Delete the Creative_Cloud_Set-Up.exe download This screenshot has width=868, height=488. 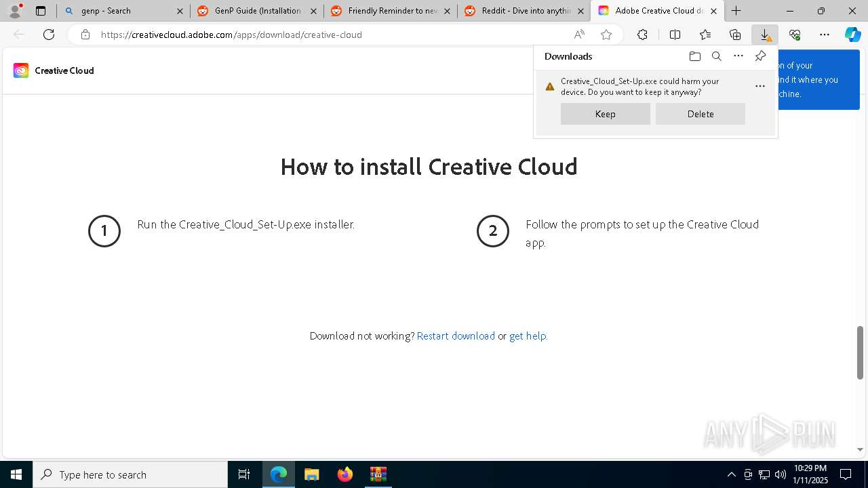pos(701,114)
